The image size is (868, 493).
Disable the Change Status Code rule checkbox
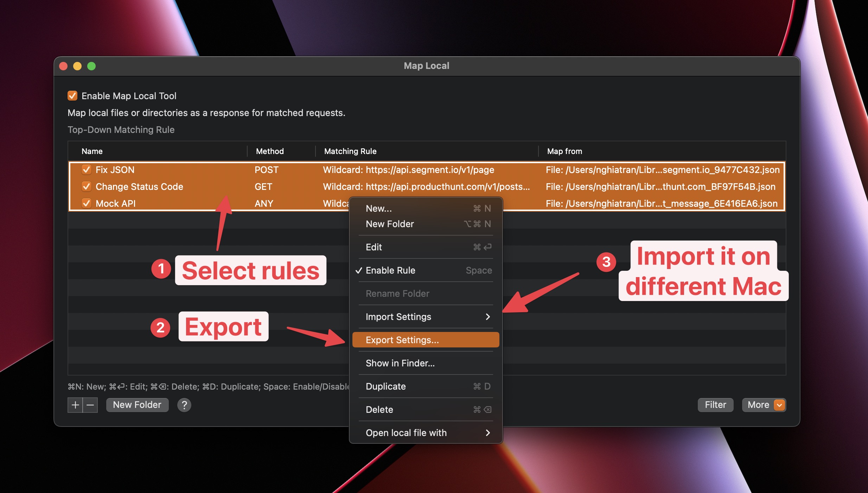86,187
